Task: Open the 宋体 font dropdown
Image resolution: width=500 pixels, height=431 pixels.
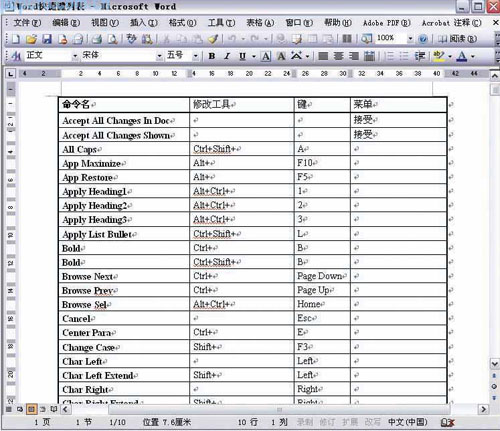Action: [x=160, y=56]
